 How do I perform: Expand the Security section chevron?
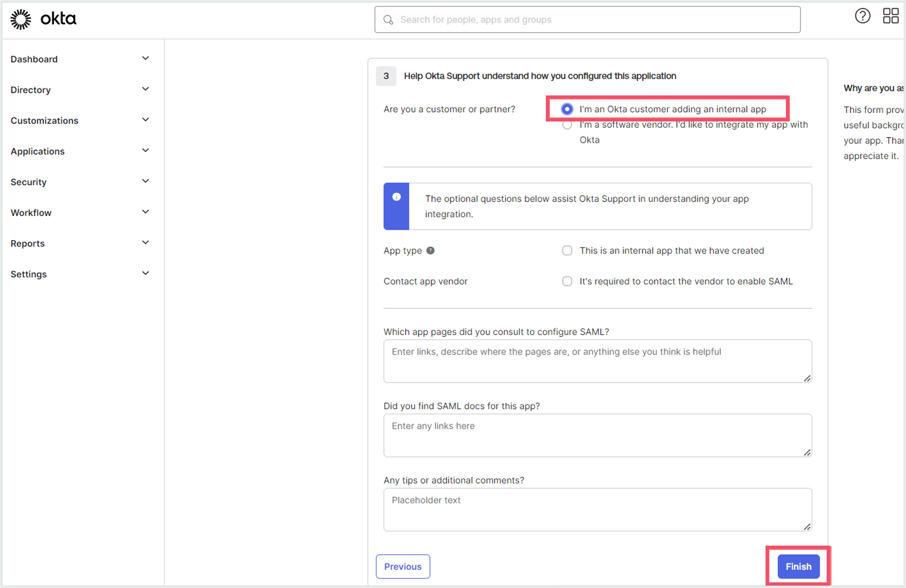[145, 182]
